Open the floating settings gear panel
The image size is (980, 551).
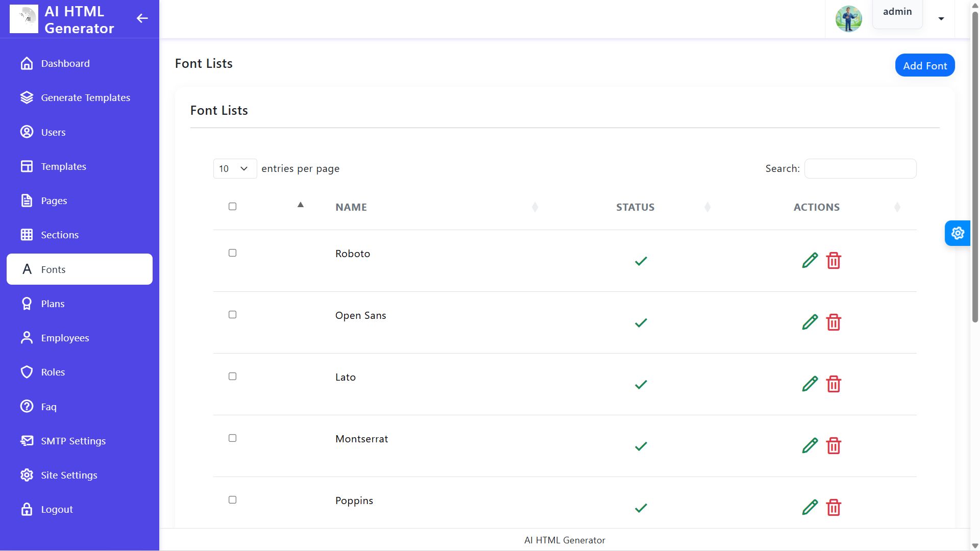click(x=957, y=233)
